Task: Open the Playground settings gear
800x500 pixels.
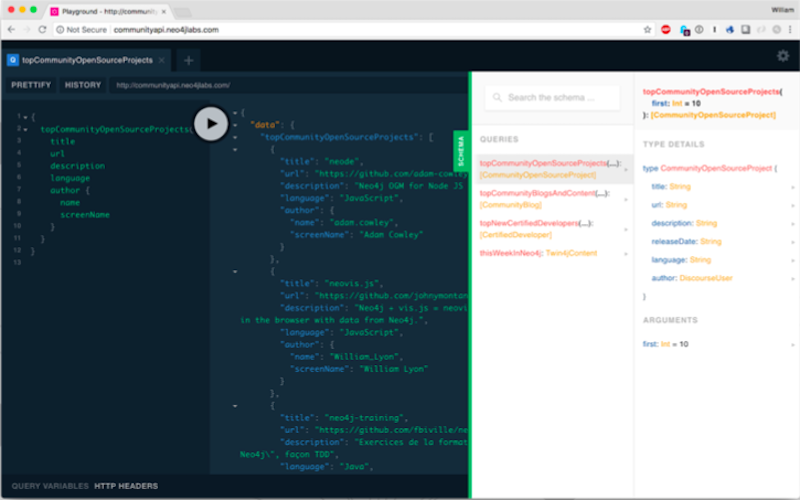Action: click(783, 56)
